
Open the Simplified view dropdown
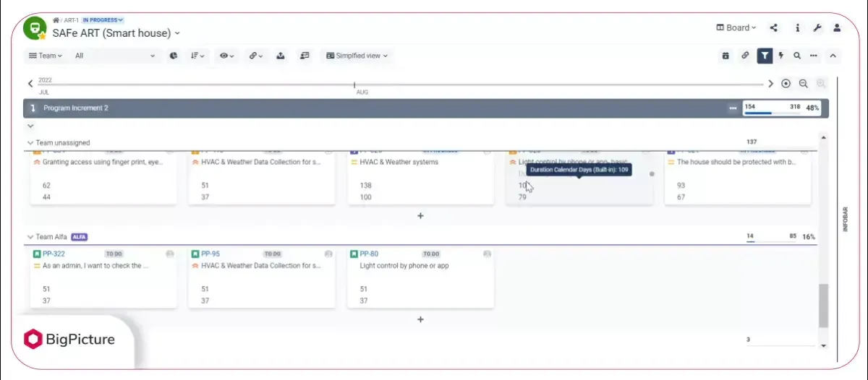357,56
